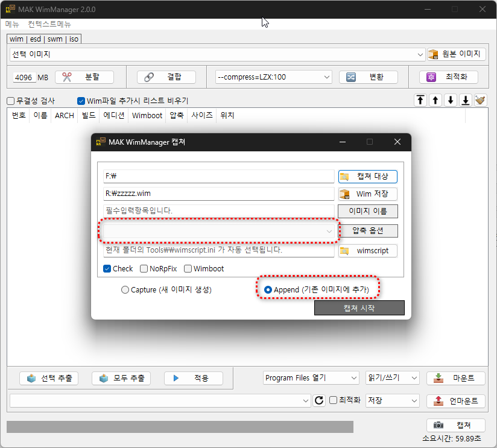Click 4096 MB split size field
The height and width of the screenshot is (448, 497).
pyautogui.click(x=24, y=78)
